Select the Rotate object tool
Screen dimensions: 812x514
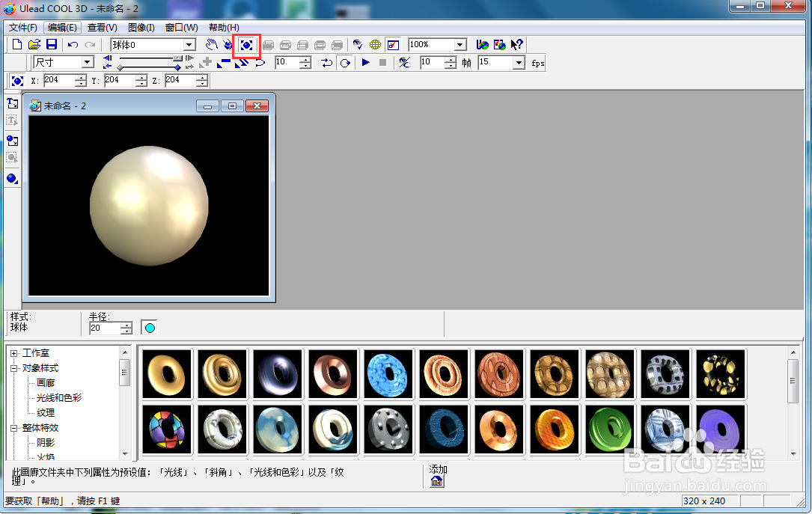(228, 45)
